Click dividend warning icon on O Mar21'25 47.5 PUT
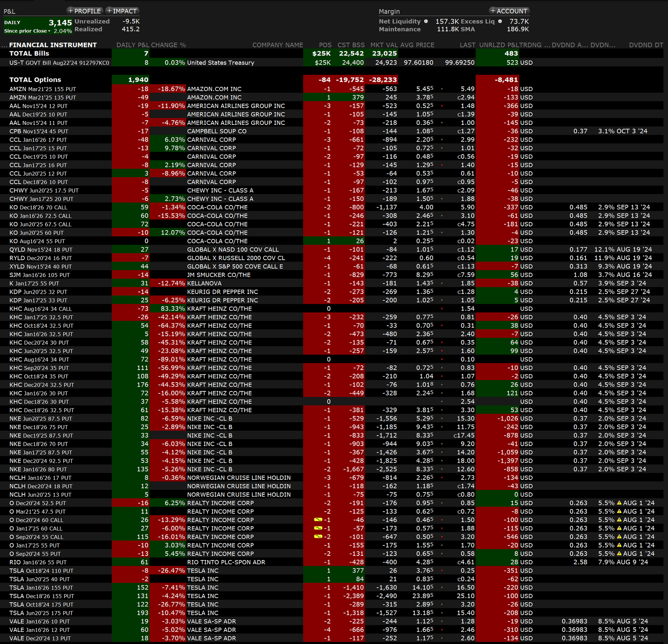Viewport: 668px width, 644px height. coord(619,512)
